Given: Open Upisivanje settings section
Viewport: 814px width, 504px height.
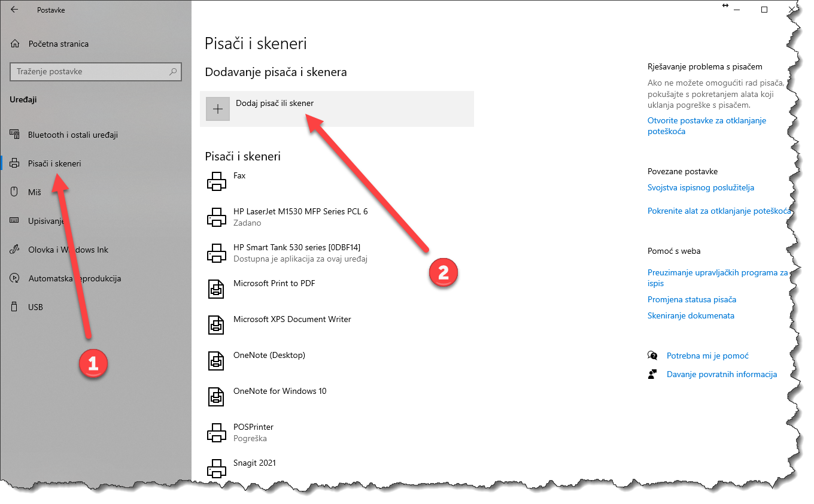Looking at the screenshot, I should click(45, 221).
